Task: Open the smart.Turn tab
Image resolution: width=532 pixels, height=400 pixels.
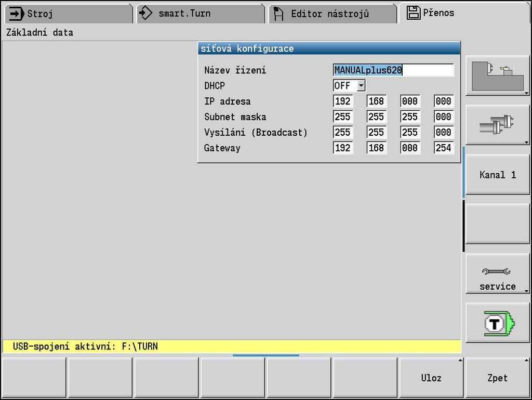Action: click(200, 14)
